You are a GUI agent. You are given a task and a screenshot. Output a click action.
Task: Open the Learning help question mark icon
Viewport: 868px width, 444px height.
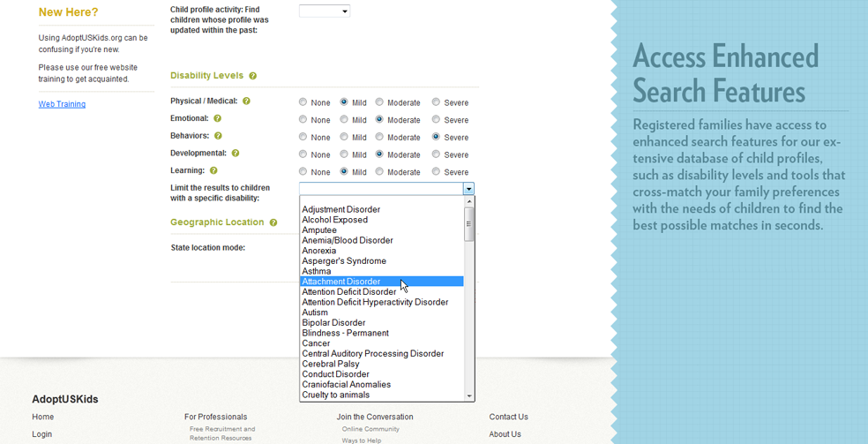[x=213, y=170]
